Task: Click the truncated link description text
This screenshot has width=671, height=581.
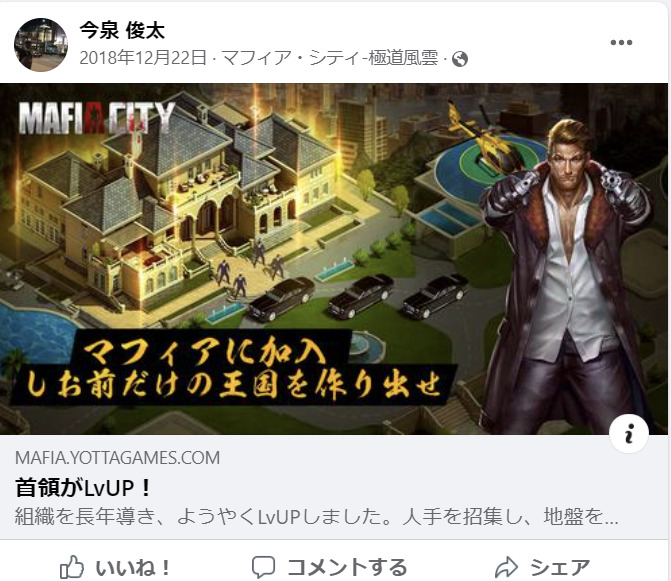Action: 317,516
